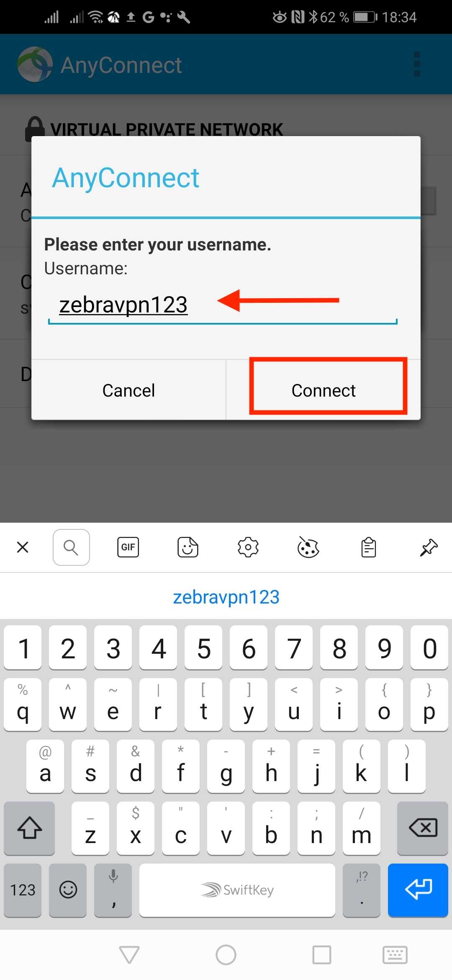Image resolution: width=452 pixels, height=980 pixels.
Task: Tap the Connect button in the dialog
Action: (x=323, y=390)
